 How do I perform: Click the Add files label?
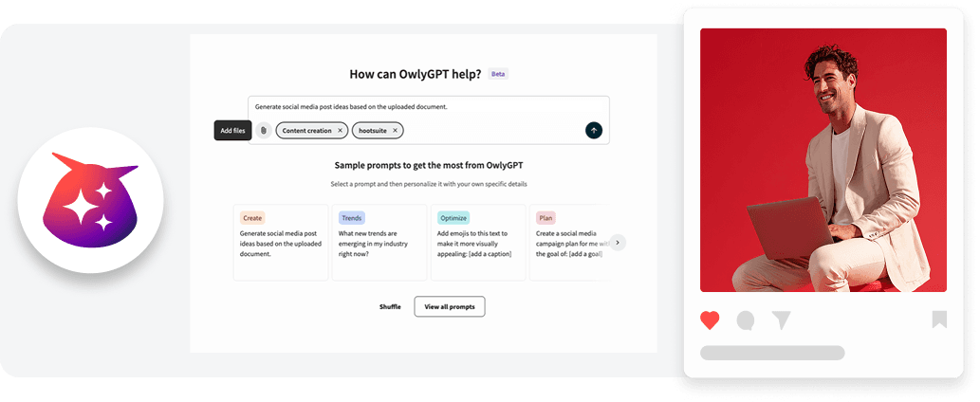pyautogui.click(x=232, y=131)
